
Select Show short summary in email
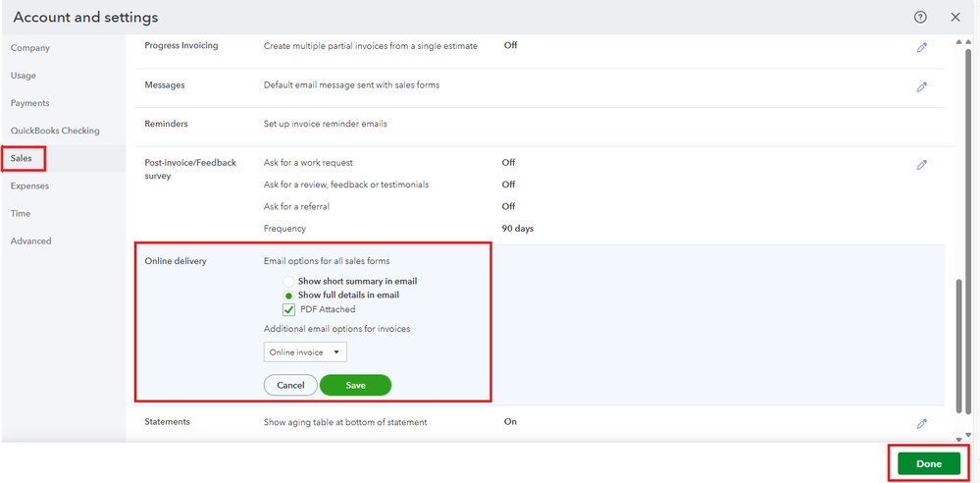(x=289, y=282)
